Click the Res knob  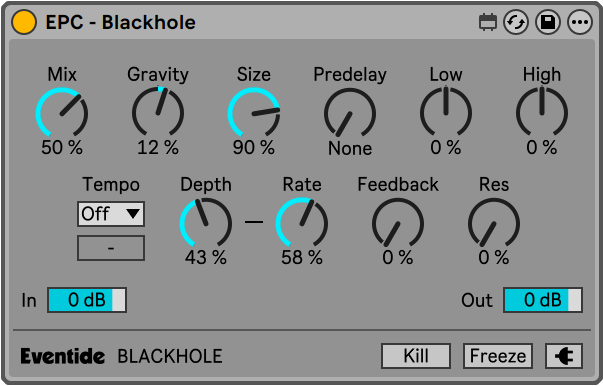click(x=494, y=223)
